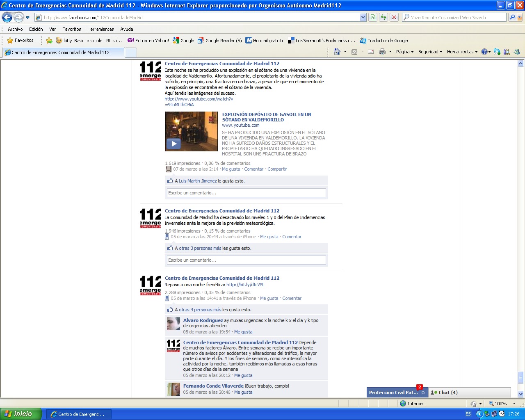
Task: Open the EXPLOSIÓN DEPÓSITO DE GASOIL video title link
Action: click(x=267, y=117)
